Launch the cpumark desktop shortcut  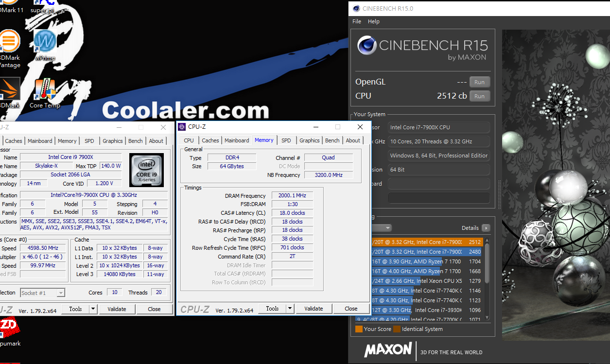[10, 332]
